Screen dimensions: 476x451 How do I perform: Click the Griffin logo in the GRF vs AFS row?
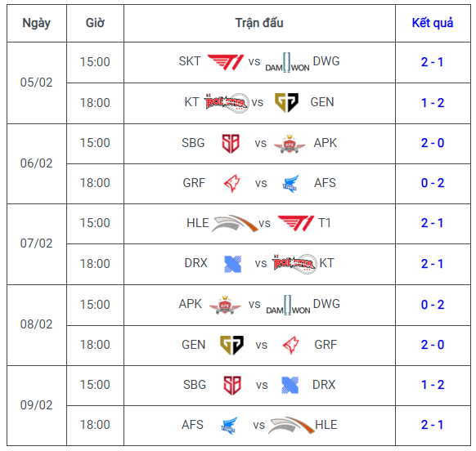tap(232, 184)
